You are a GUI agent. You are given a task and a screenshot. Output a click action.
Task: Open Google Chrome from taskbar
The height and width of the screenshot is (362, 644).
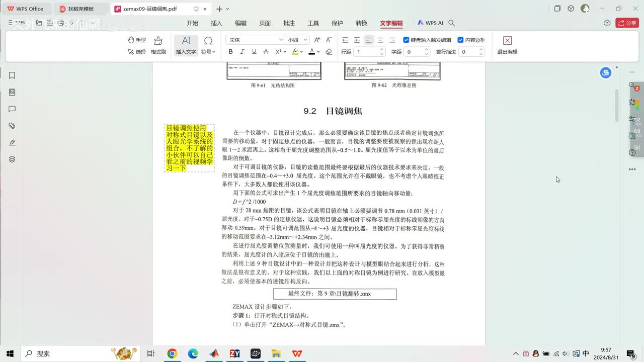(x=172, y=353)
